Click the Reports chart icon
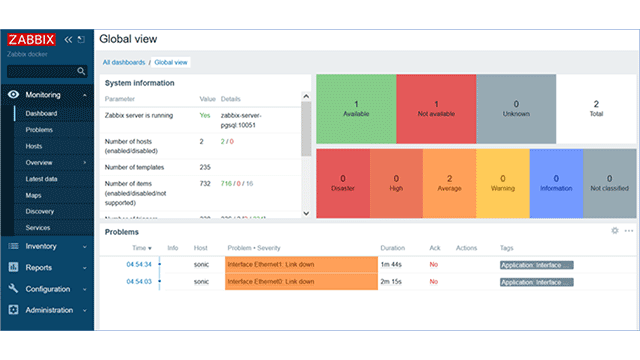Screen dimensions: 640x360 pos(13,267)
